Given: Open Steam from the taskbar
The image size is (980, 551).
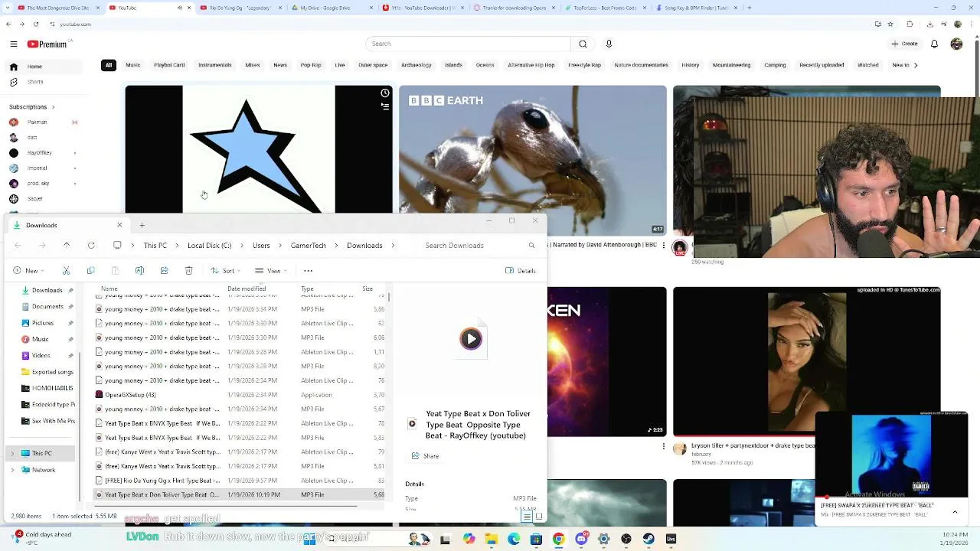Looking at the screenshot, I should (x=648, y=540).
